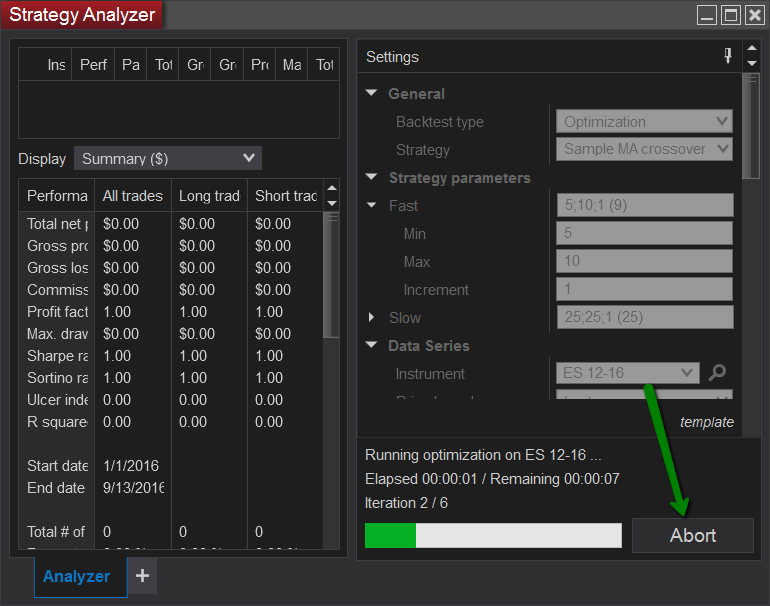Click the Iteration 2 / 6 status text
This screenshot has width=770, height=606.
pyautogui.click(x=406, y=503)
